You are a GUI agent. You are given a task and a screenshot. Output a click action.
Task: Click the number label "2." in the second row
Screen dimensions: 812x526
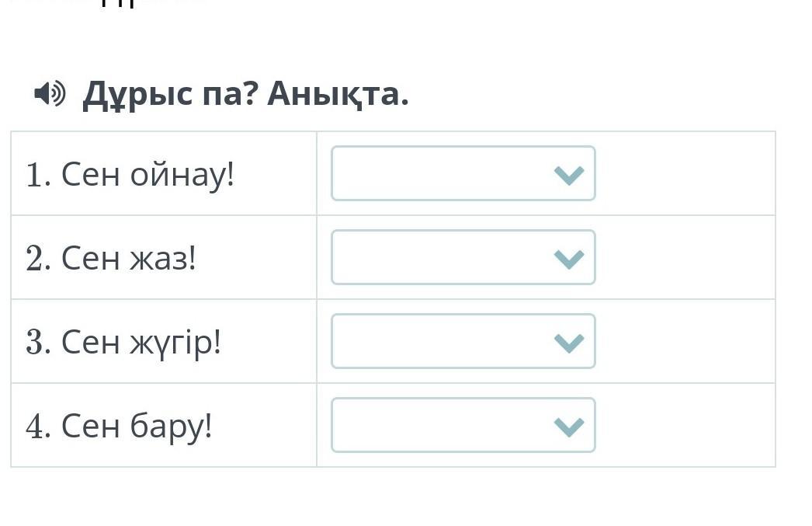coord(38,259)
